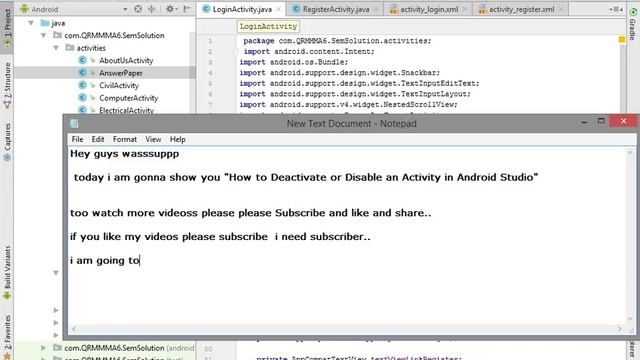Collapse the java folder

[31, 23]
